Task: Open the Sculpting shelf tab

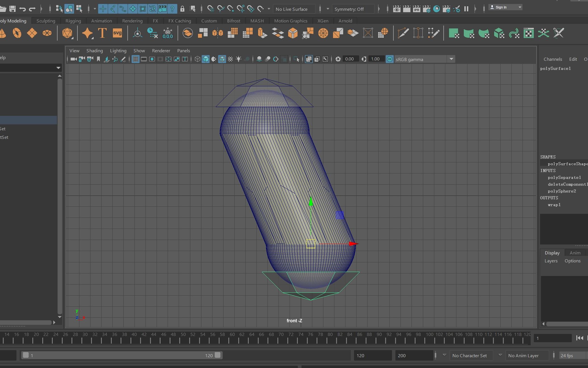Action: [46, 21]
